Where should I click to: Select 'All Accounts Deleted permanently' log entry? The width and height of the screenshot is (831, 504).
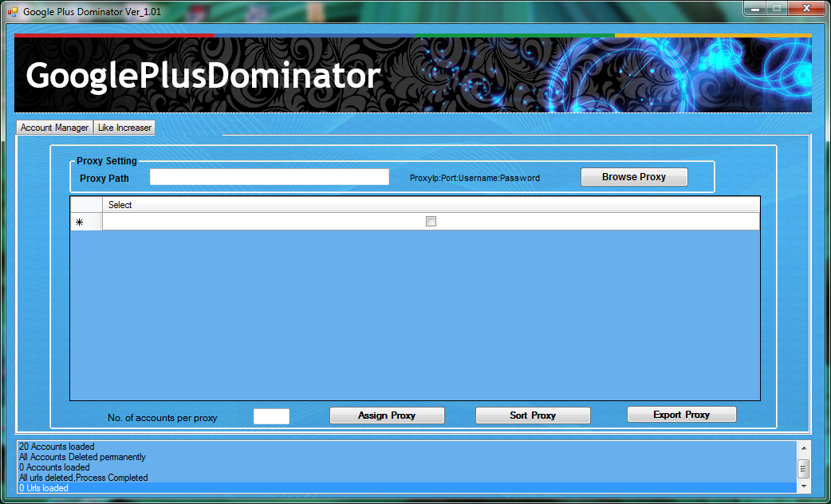[407, 457]
